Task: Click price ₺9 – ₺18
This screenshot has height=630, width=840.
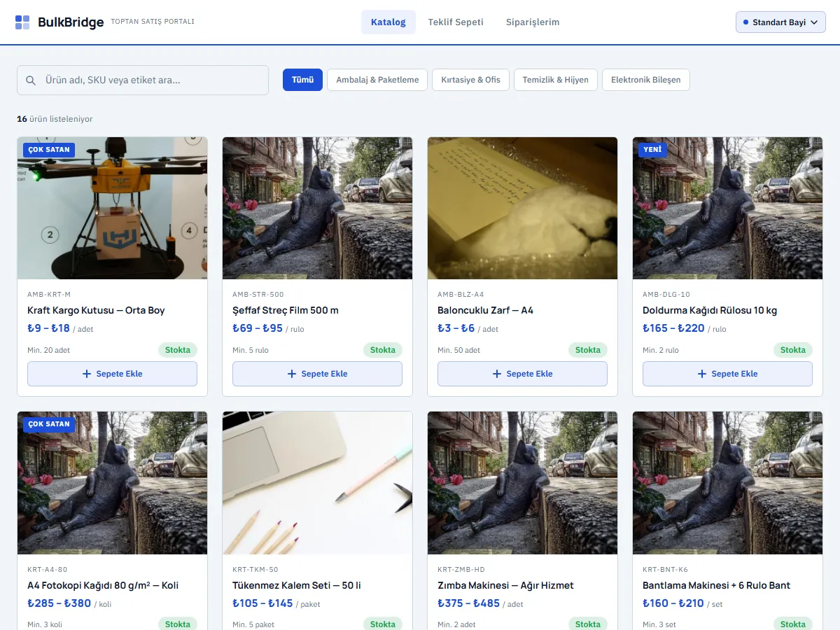Action: coord(48,328)
